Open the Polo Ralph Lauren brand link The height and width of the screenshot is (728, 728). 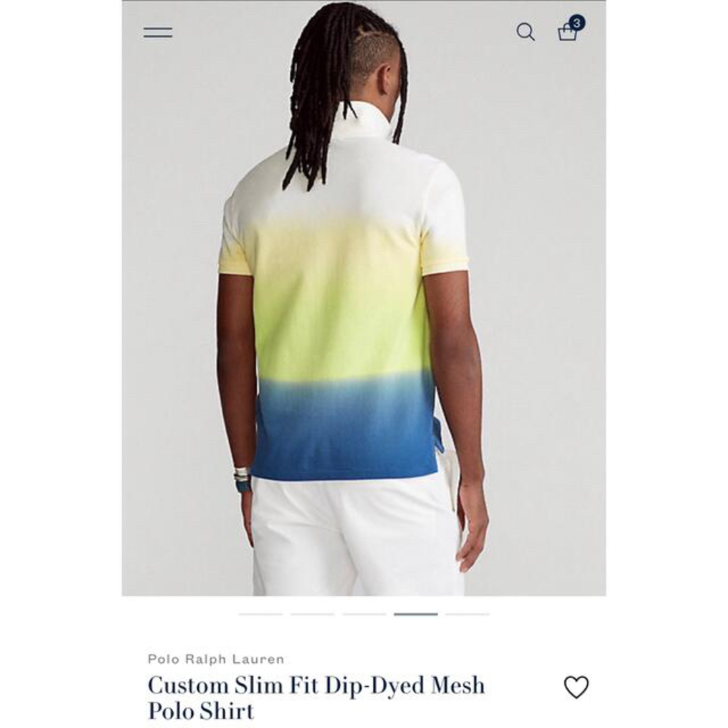[216, 659]
